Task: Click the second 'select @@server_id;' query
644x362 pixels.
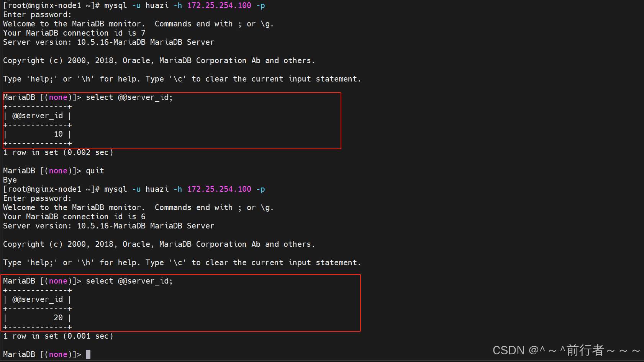Action: click(129, 281)
